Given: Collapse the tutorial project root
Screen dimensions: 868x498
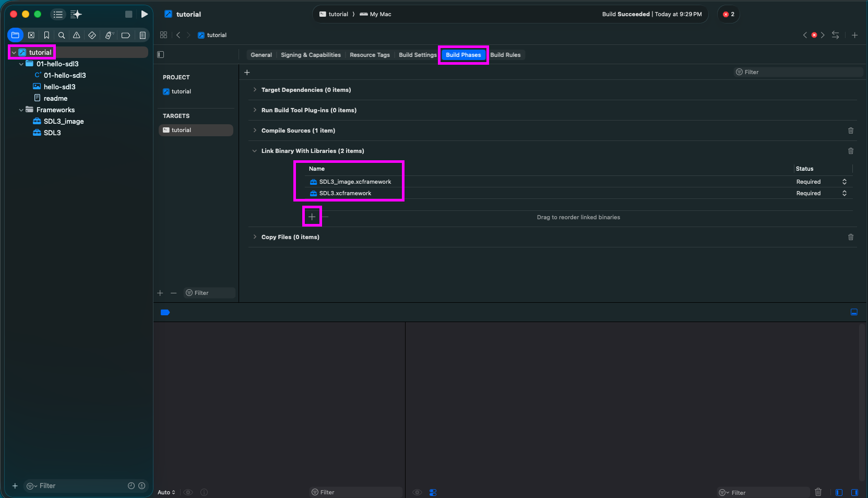Looking at the screenshot, I should (14, 52).
